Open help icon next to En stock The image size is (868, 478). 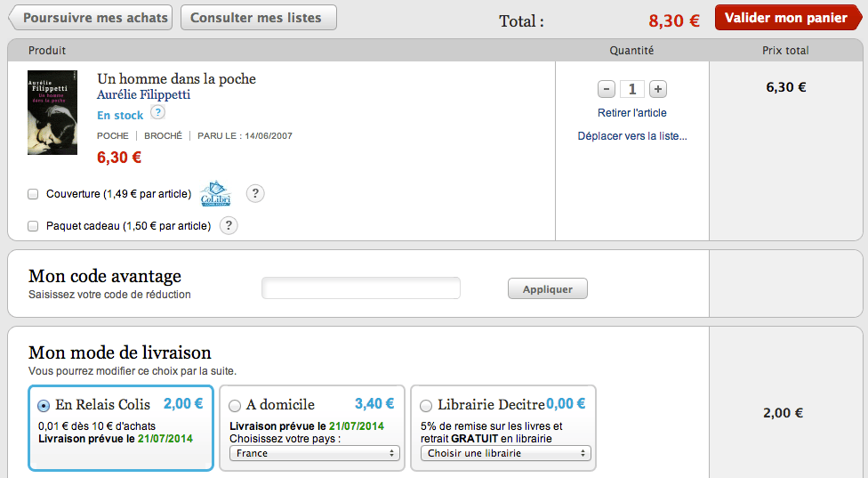(157, 112)
